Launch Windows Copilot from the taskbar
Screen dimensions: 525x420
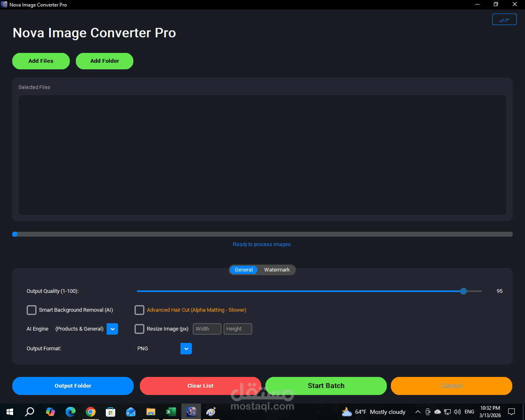[50, 411]
